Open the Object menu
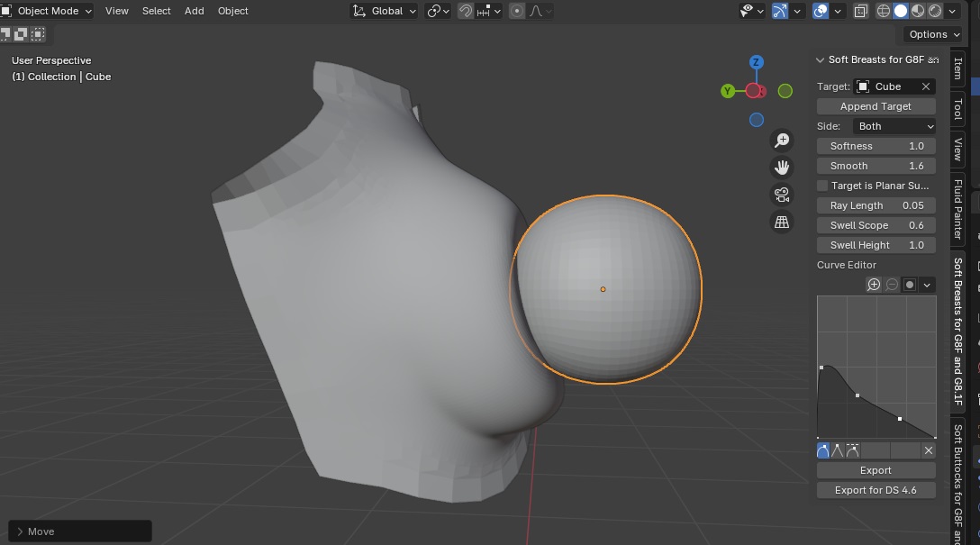 pos(232,11)
